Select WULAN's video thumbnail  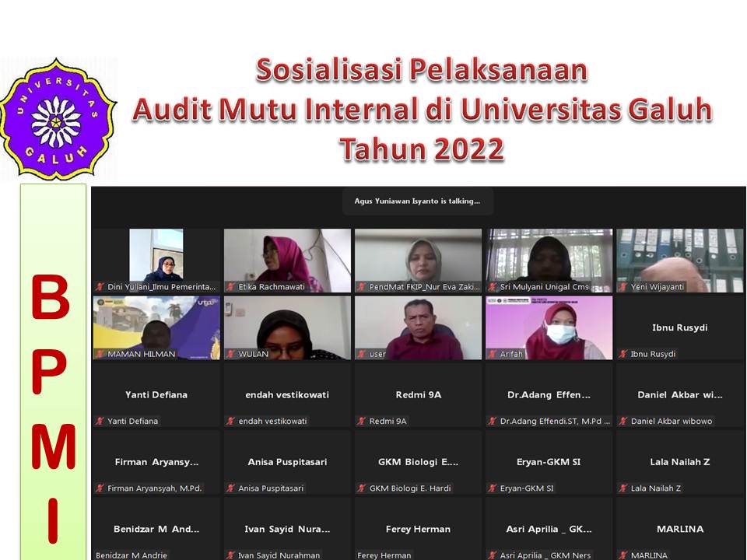pyautogui.click(x=287, y=327)
